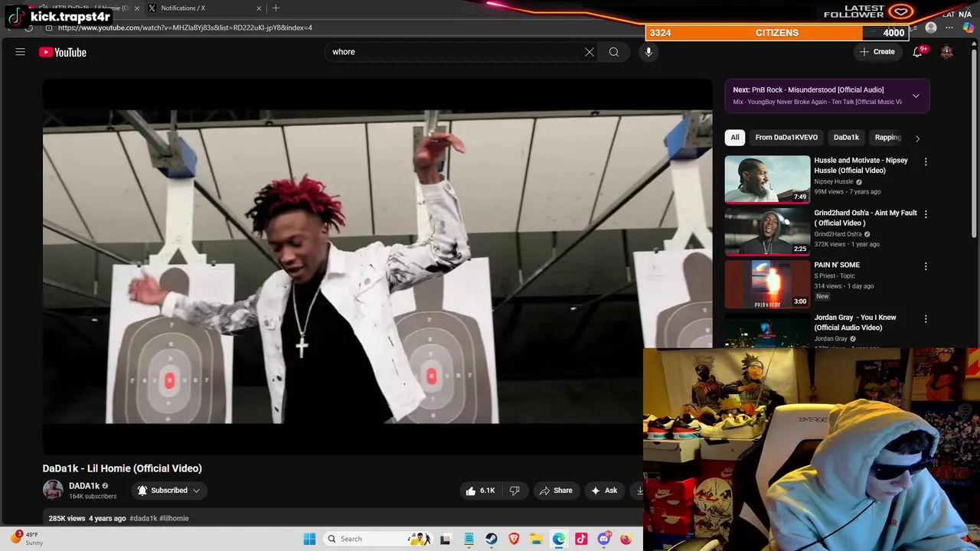Screen dimensions: 980x551
Task: Dislike the video with thumbs-down
Action: 514,491
